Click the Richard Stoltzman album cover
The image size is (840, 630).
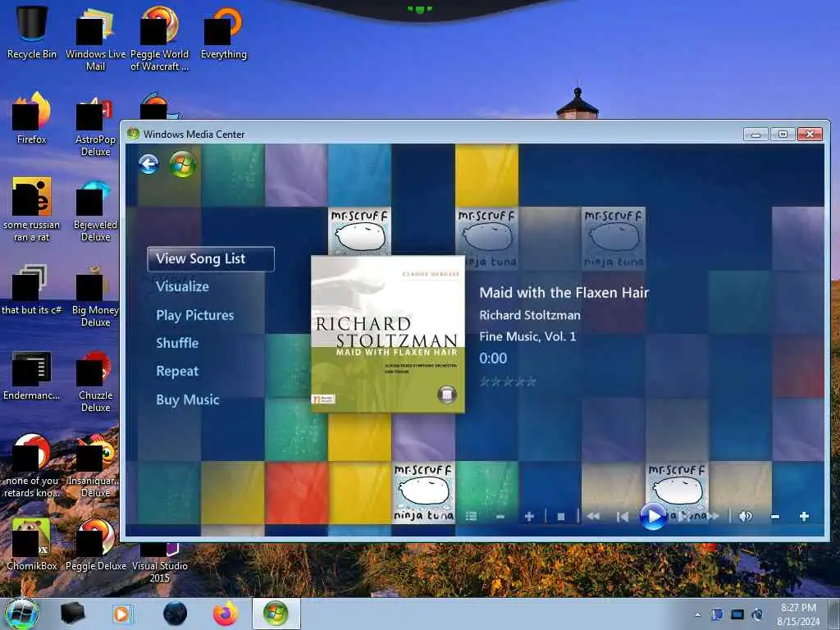pyautogui.click(x=388, y=334)
